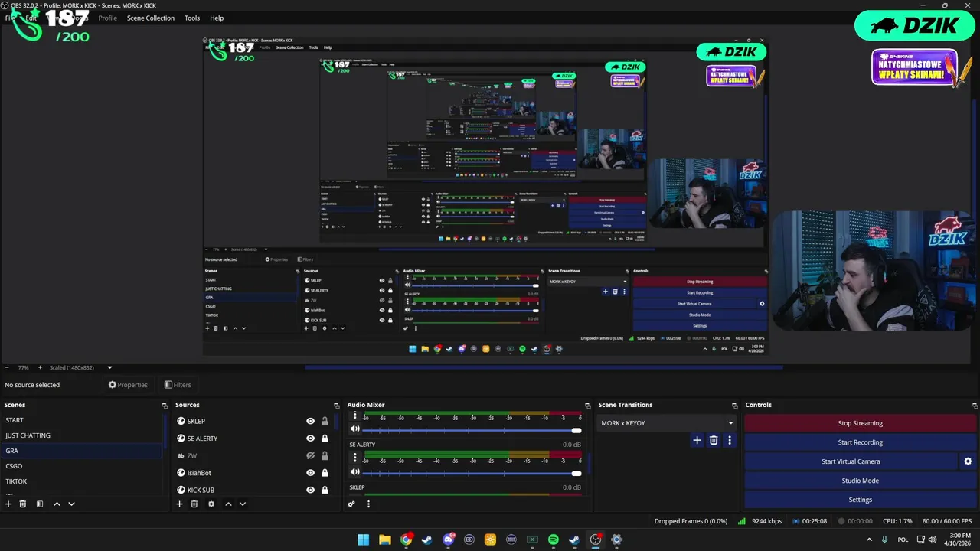Viewport: 980px width, 551px height.
Task: Add a new source with the plus icon
Action: 179,504
